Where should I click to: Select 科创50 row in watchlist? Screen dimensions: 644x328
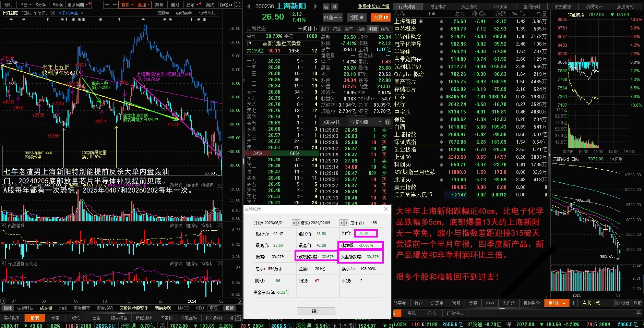tap(470, 165)
